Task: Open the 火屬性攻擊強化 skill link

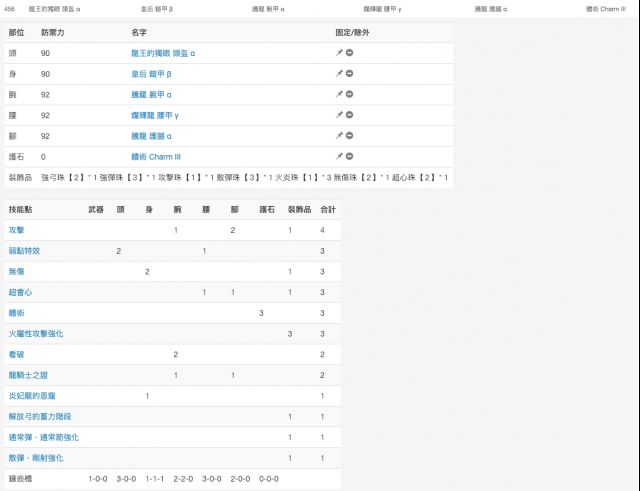Action: coord(36,334)
